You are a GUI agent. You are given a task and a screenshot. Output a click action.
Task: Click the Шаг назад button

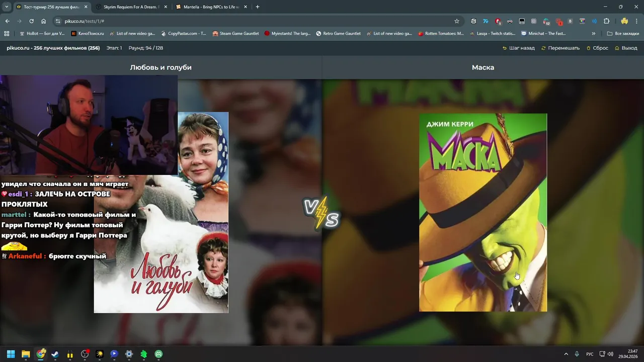tap(518, 48)
